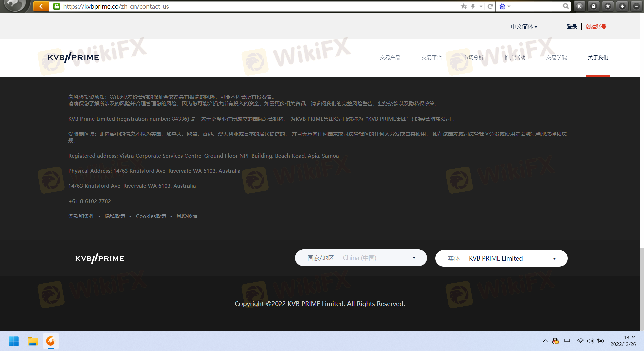Open the Wi-Fi network tray icon

coord(580,341)
